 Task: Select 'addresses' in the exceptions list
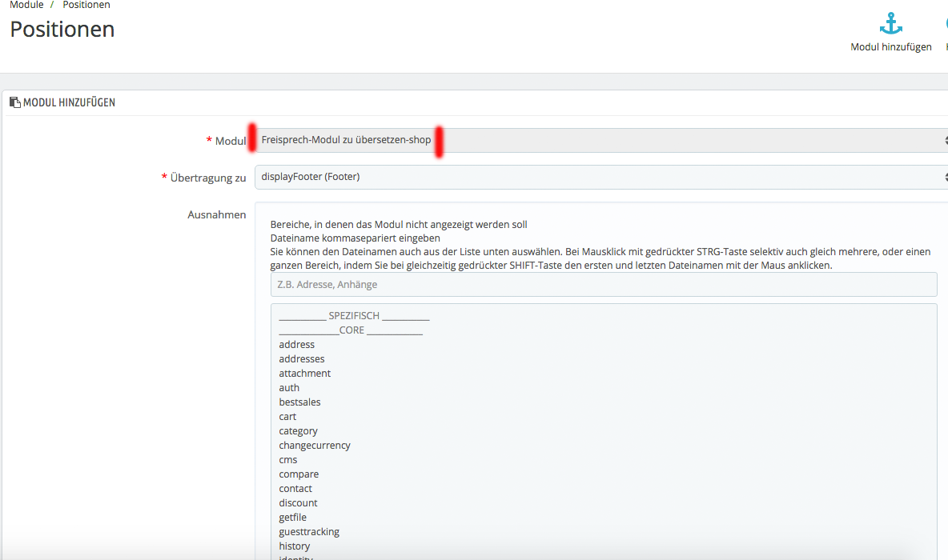[x=302, y=359]
